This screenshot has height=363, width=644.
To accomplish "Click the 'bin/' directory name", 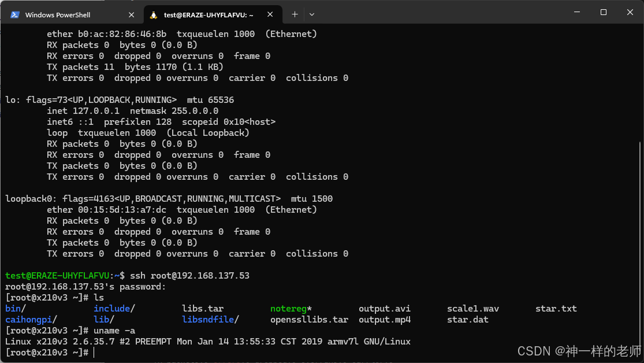I will pyautogui.click(x=15, y=308).
